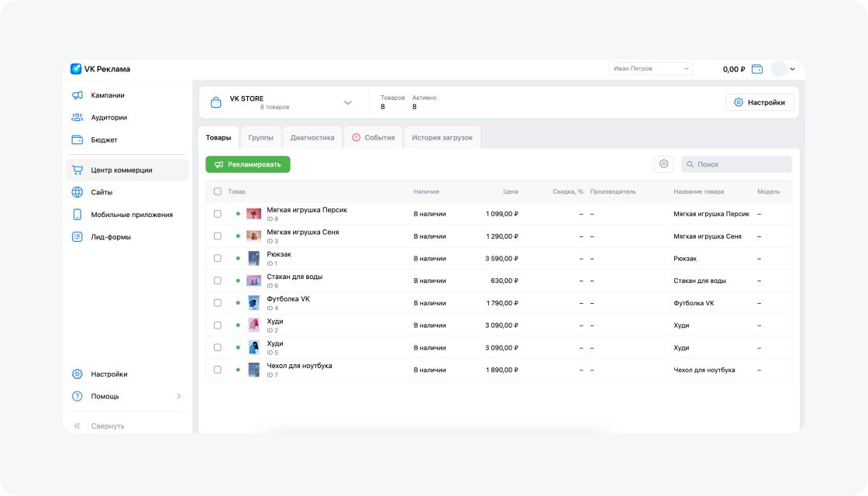Click the user avatar circle
The height and width of the screenshot is (496, 868).
[x=779, y=69]
